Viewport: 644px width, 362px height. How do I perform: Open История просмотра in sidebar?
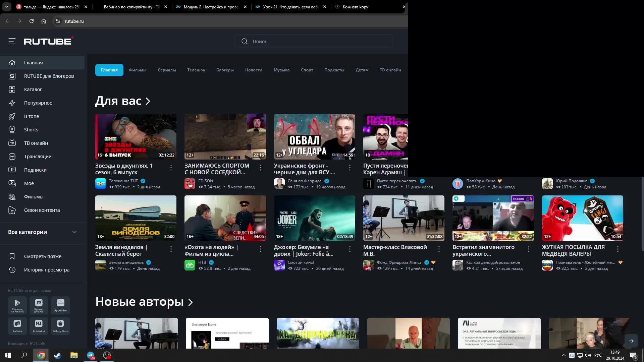[47, 270]
